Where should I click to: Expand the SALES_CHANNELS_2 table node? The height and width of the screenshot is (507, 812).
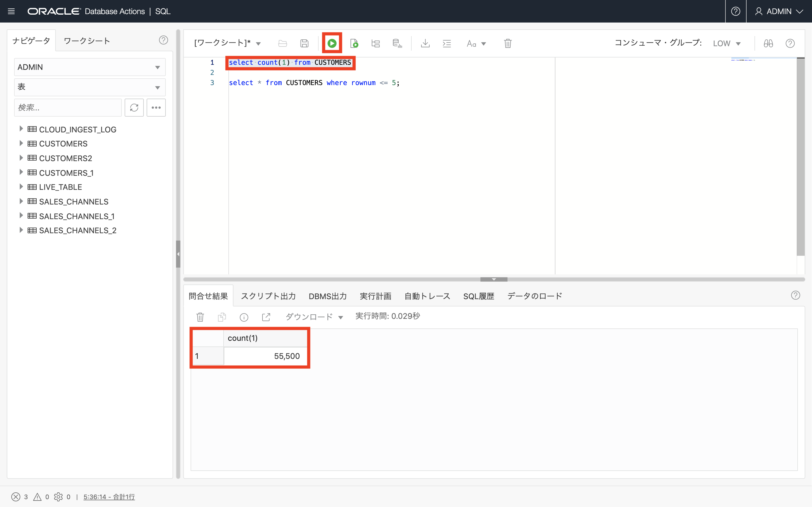pos(21,230)
